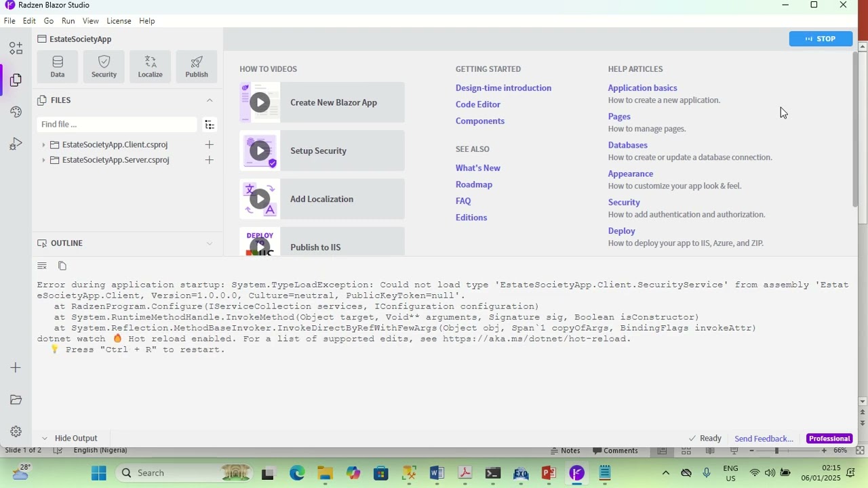Copy output log to clipboard
This screenshot has width=868, height=488.
[x=62, y=266]
